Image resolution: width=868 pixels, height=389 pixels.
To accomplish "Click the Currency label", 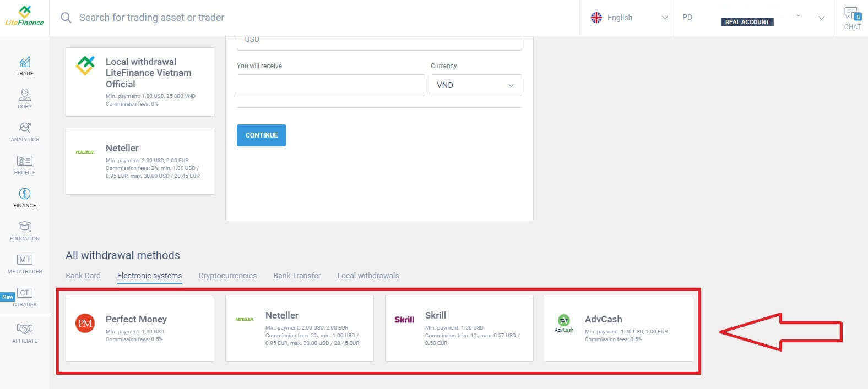I will pos(444,66).
